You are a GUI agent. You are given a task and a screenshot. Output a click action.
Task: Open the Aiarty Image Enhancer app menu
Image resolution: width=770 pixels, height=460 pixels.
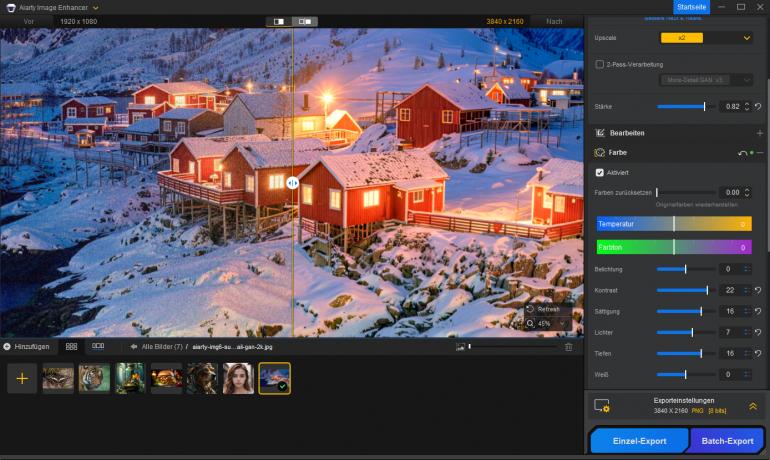pos(95,8)
